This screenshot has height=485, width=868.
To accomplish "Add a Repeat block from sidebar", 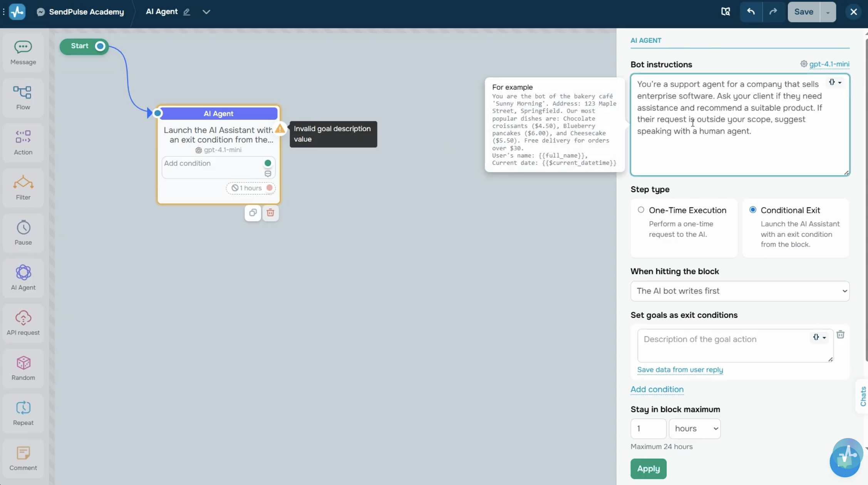I will point(23,413).
